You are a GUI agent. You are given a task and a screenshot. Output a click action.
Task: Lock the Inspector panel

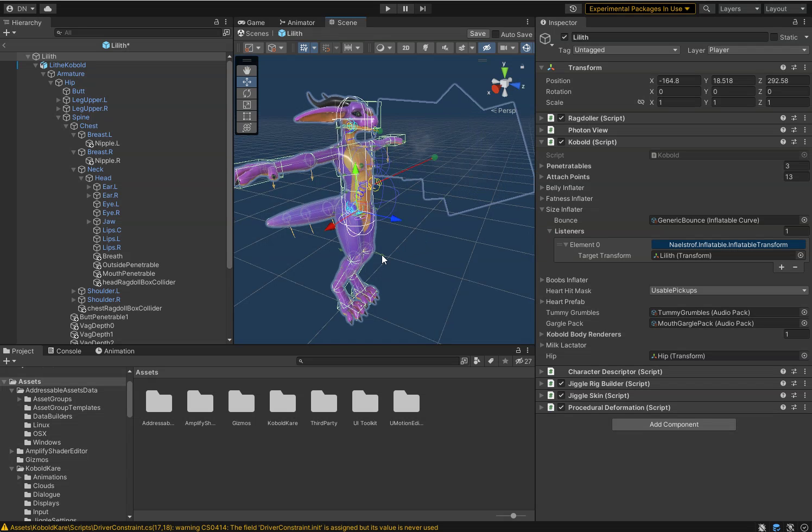[x=795, y=22]
